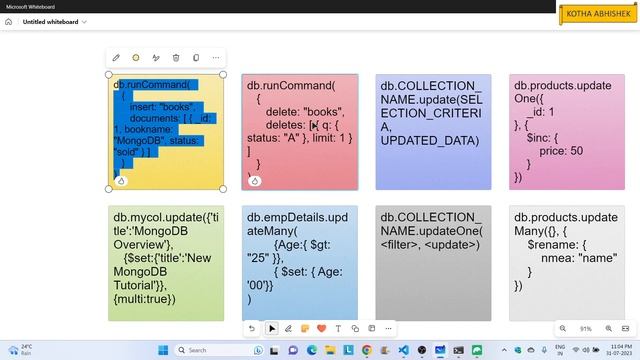640x360 pixels.
Task: Click the fit to screen icon
Action: click(x=625, y=329)
